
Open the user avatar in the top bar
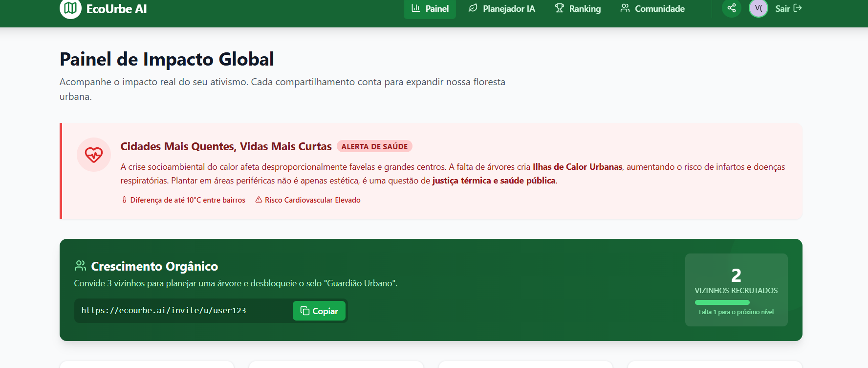pos(758,8)
